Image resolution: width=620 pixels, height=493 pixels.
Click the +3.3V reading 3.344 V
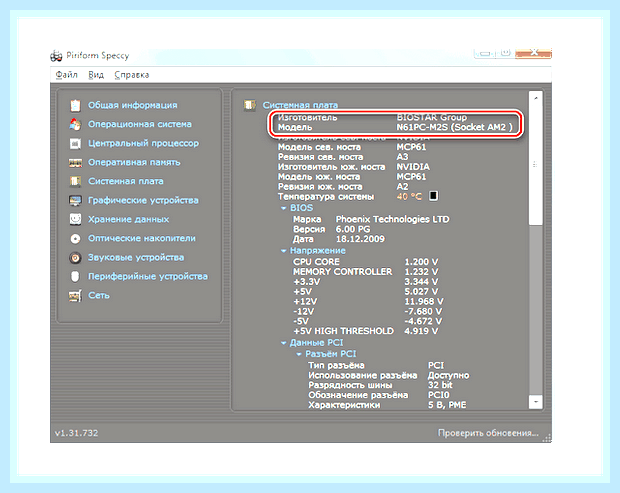click(421, 281)
